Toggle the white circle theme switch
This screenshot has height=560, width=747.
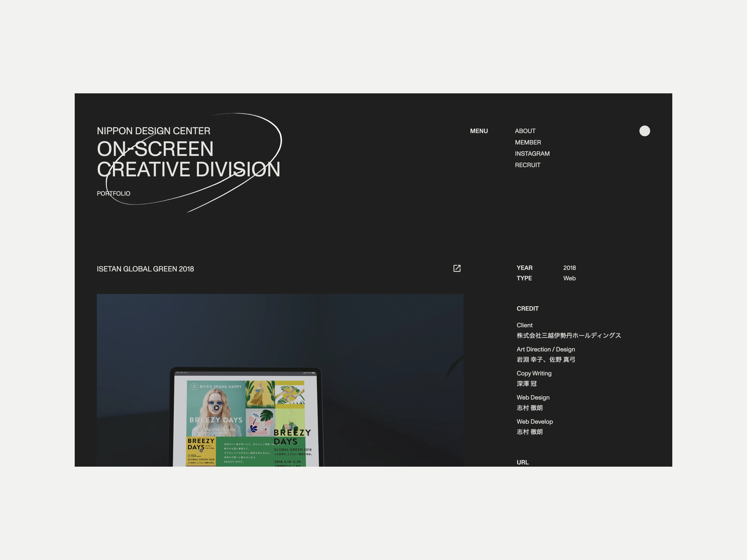(x=644, y=131)
